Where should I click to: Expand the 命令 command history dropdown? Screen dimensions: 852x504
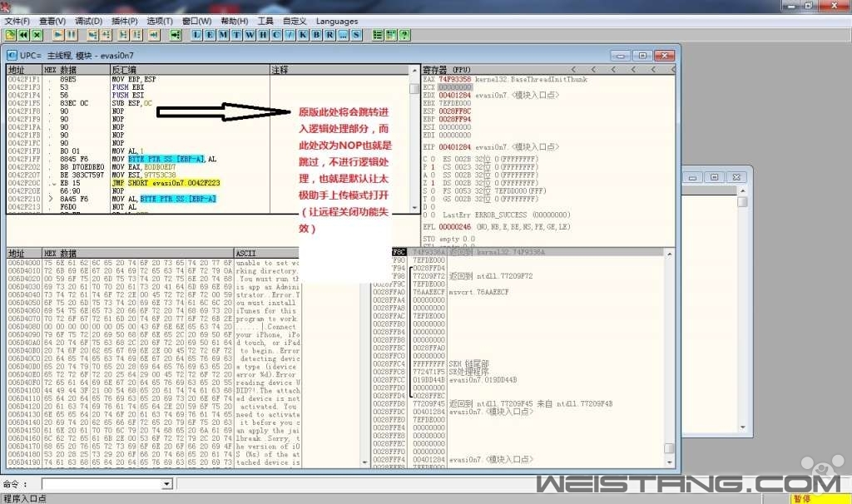pos(166,484)
